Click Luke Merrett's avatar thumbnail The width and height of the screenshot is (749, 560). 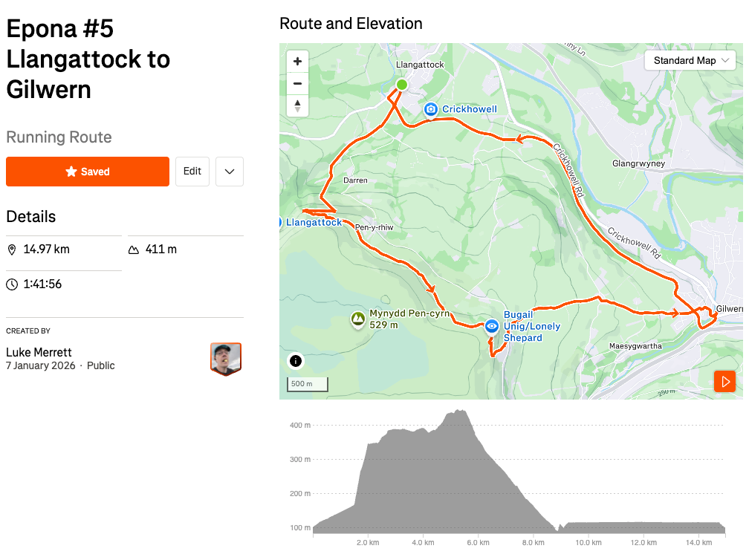pos(226,359)
